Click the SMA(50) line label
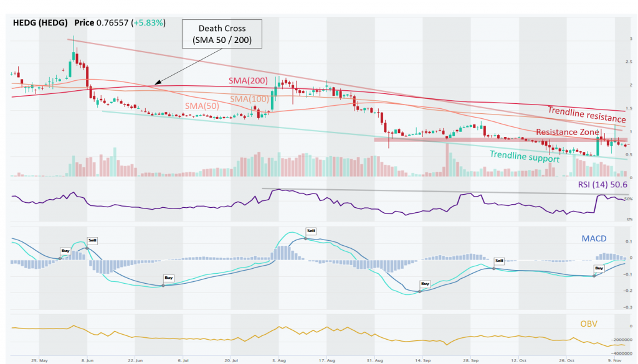Image resolution: width=638 pixels, height=364 pixels. [x=201, y=106]
